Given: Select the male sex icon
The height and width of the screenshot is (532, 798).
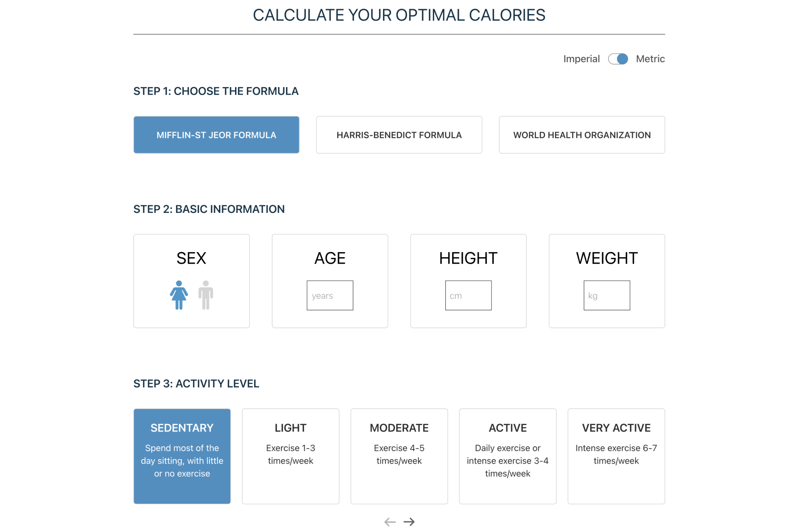Looking at the screenshot, I should coord(206,295).
